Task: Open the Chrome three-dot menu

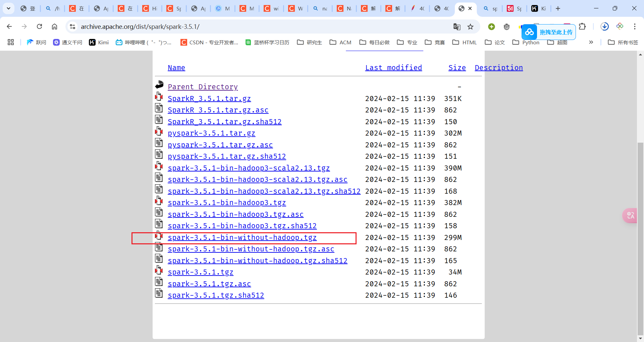Action: pos(635,26)
